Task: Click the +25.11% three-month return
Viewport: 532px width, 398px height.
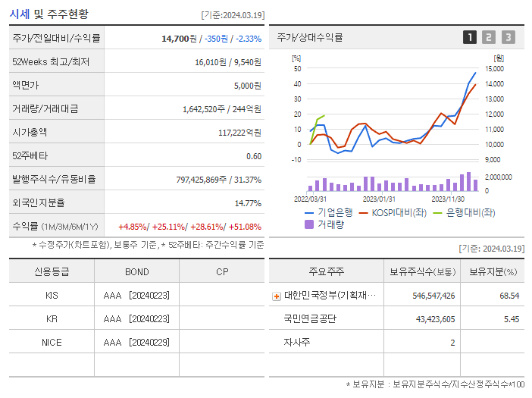Action: (x=169, y=227)
